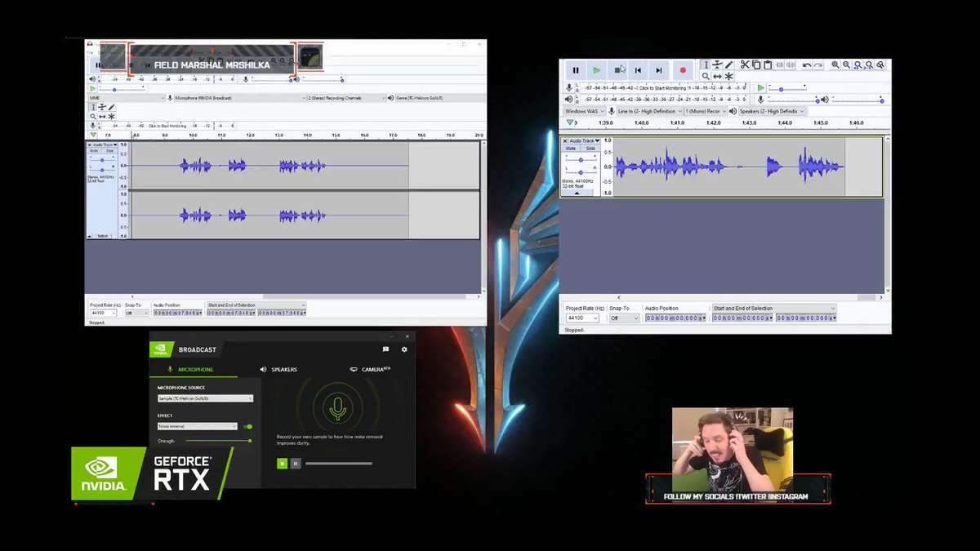Open Audio Track name menu in right Audacity
This screenshot has width=980, height=551.
coord(585,141)
